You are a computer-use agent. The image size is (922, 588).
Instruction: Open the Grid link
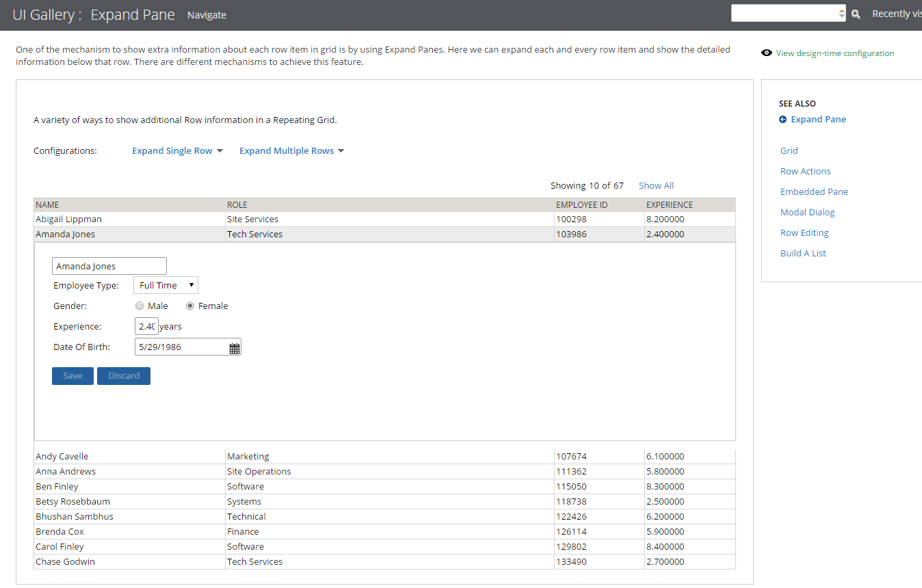789,150
